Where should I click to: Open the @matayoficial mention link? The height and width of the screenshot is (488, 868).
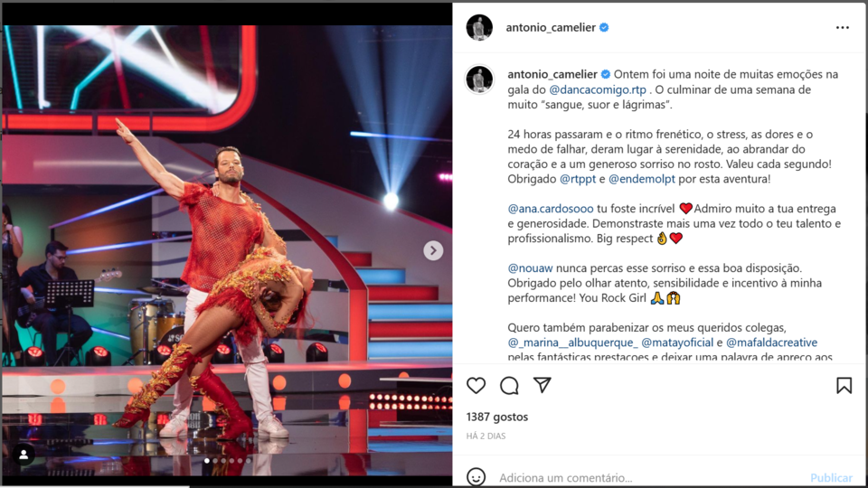(x=677, y=343)
